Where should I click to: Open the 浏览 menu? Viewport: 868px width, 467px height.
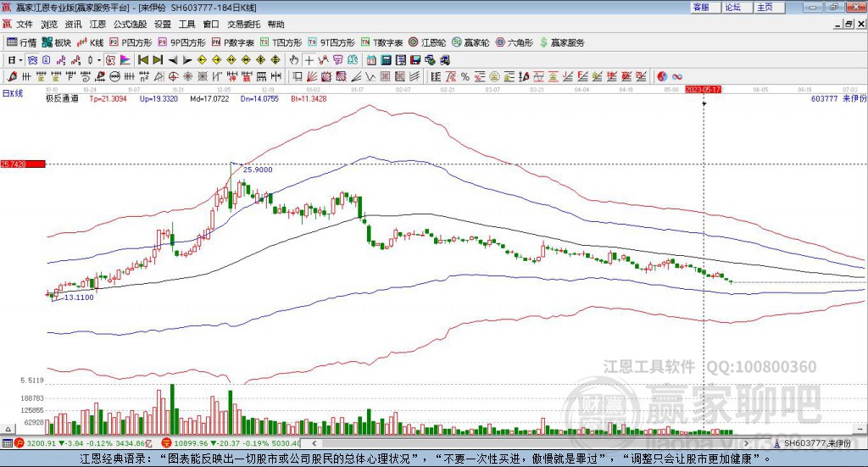[48, 25]
